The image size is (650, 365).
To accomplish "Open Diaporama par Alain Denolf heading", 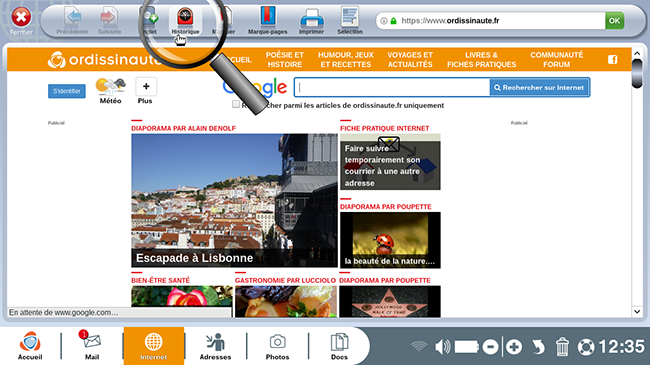I will pos(184,129).
